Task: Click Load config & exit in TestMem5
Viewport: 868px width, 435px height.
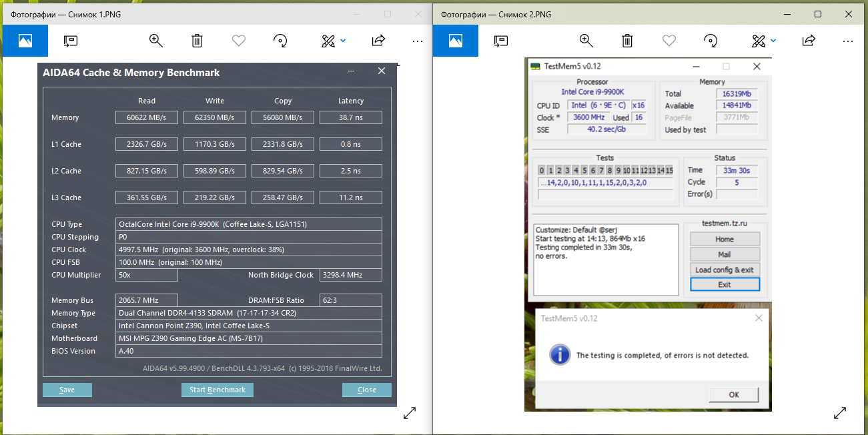Action: (x=725, y=270)
